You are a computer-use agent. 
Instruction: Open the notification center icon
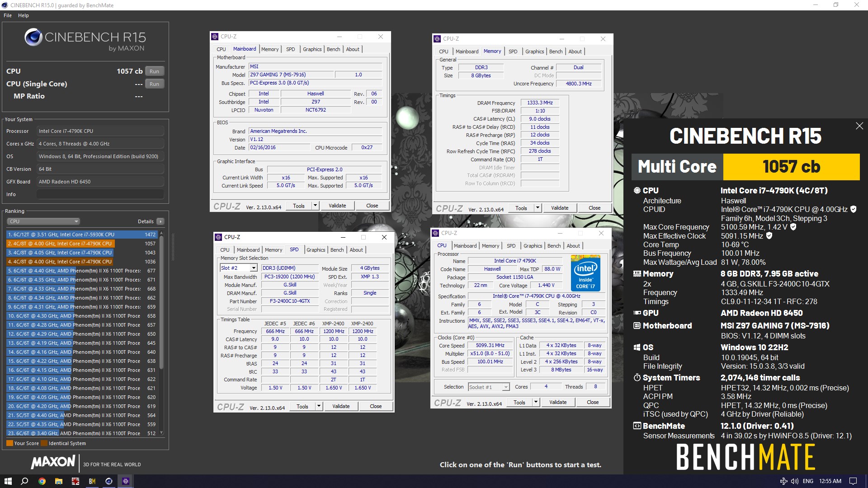pos(853,481)
